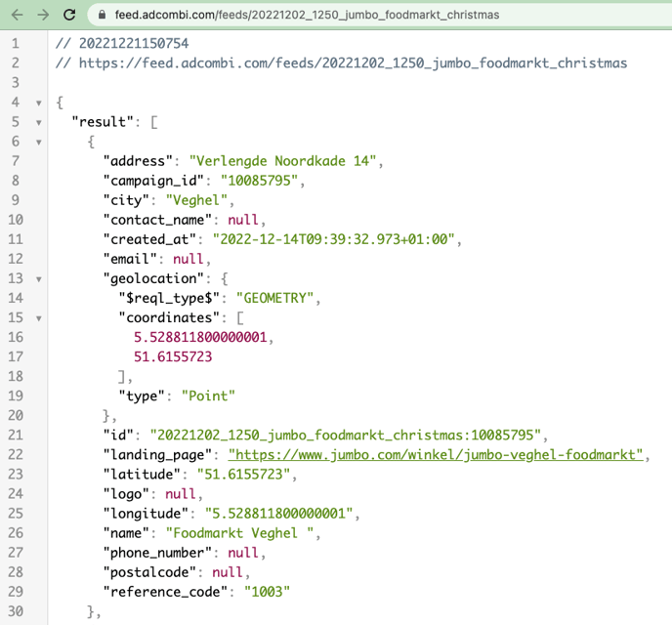Click the postalcode null value
Viewport: 672px width, 625px height.
[228, 572]
